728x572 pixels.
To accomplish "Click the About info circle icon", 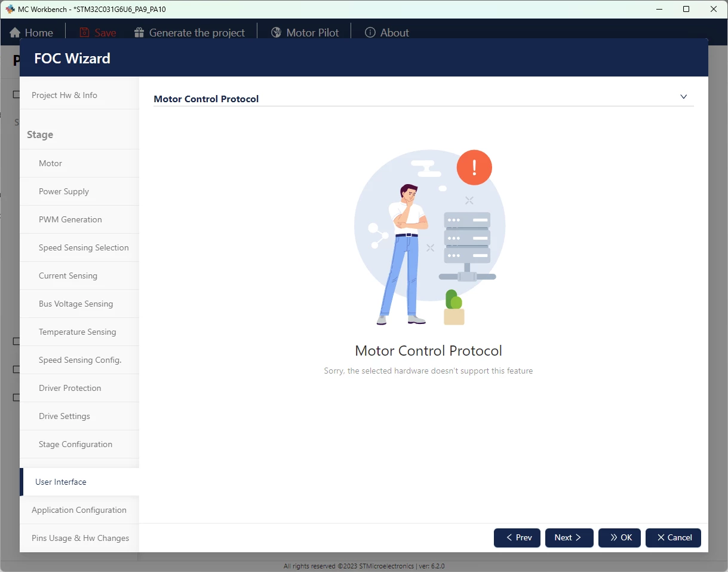I will point(370,33).
